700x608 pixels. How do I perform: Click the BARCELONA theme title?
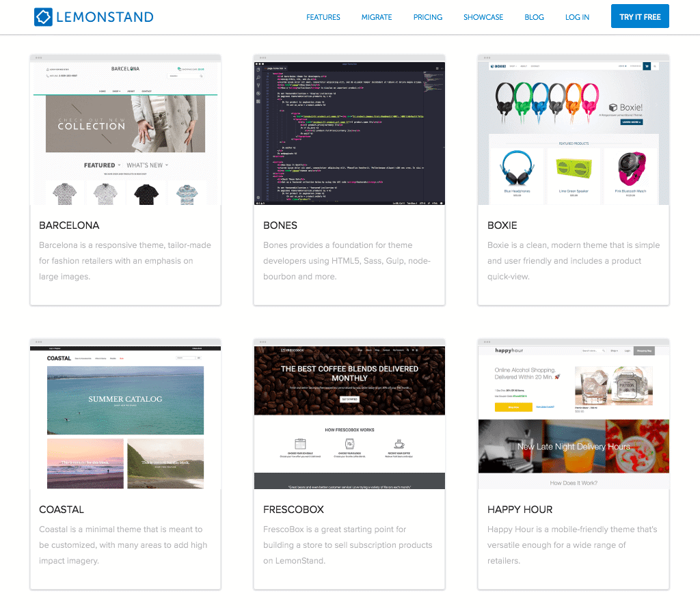69,225
